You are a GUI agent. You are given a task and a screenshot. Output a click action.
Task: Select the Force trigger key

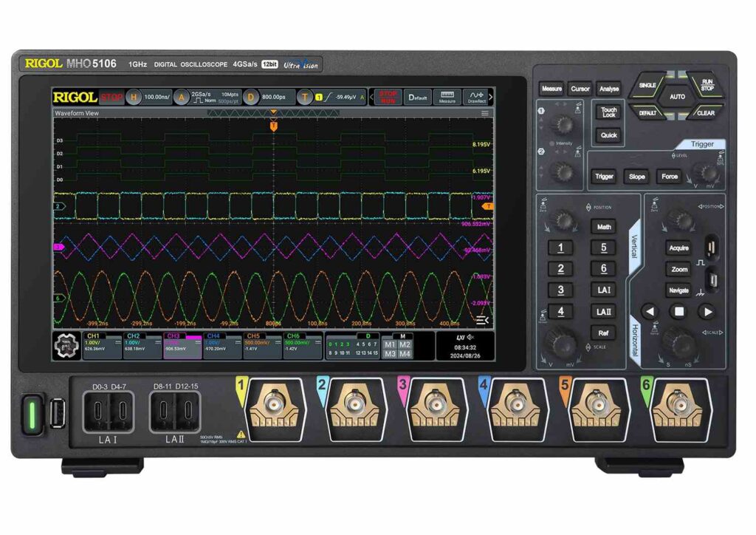(669, 177)
